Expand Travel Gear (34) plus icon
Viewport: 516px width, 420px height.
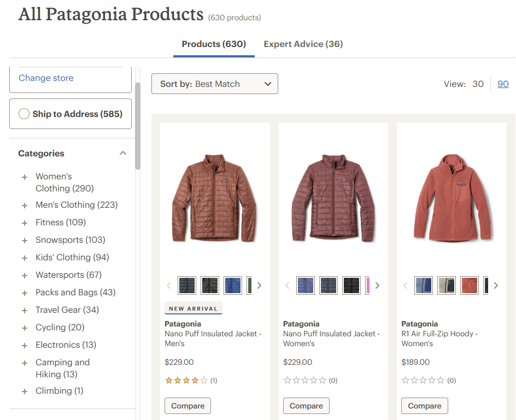click(x=25, y=311)
